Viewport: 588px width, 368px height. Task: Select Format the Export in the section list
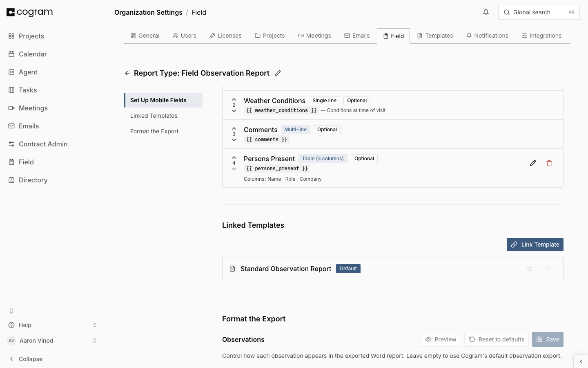(163, 131)
